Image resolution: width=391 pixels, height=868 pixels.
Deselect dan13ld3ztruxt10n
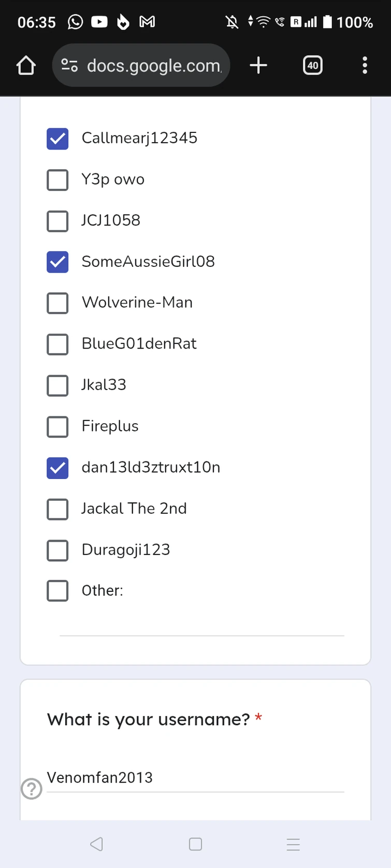point(57,468)
